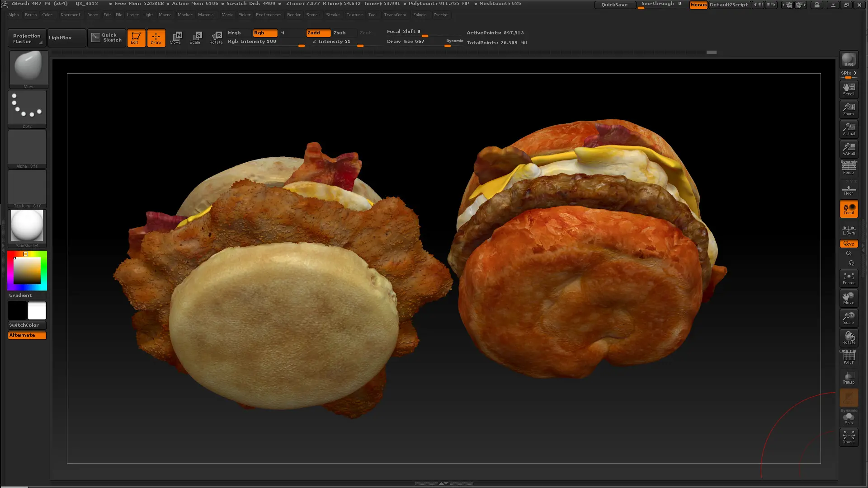Toggle XYZ rotation mode
This screenshot has height=488, width=868.
click(x=849, y=244)
